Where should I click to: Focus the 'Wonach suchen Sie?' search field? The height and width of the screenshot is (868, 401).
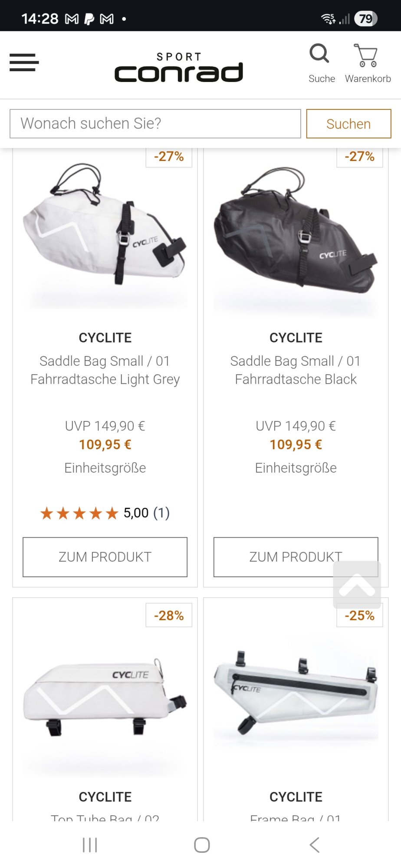click(x=155, y=124)
